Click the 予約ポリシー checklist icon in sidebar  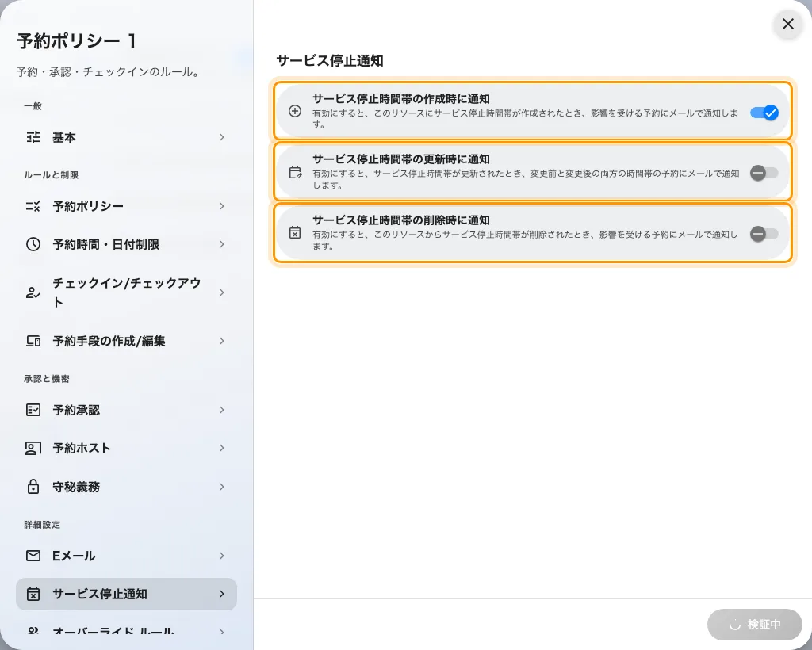pos(33,206)
